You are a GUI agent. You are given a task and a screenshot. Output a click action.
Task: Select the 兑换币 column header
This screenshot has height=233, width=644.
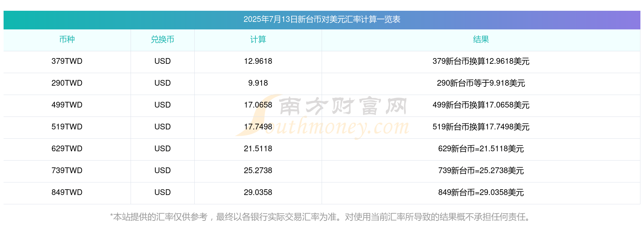[x=162, y=39]
